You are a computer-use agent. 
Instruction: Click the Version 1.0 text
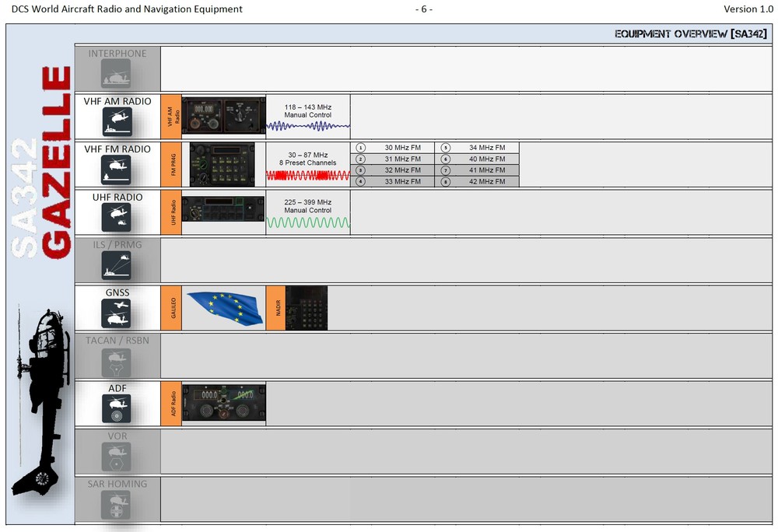[748, 9]
